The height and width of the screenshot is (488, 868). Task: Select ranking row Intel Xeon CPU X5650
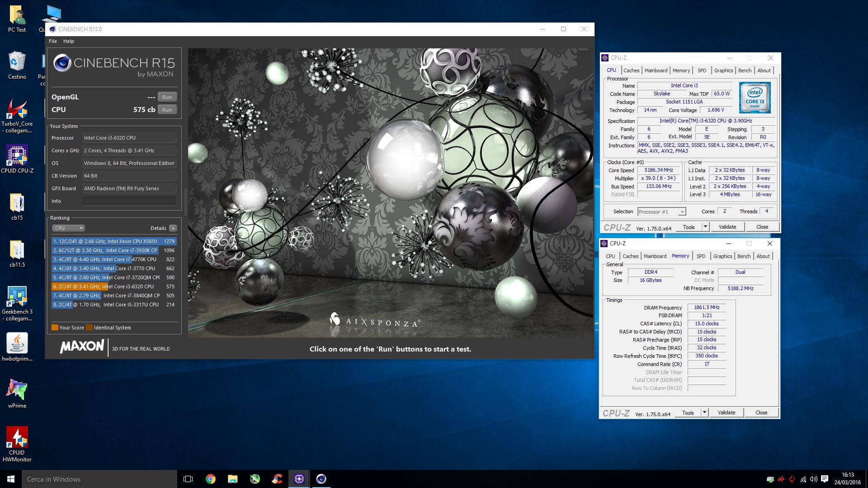click(114, 241)
